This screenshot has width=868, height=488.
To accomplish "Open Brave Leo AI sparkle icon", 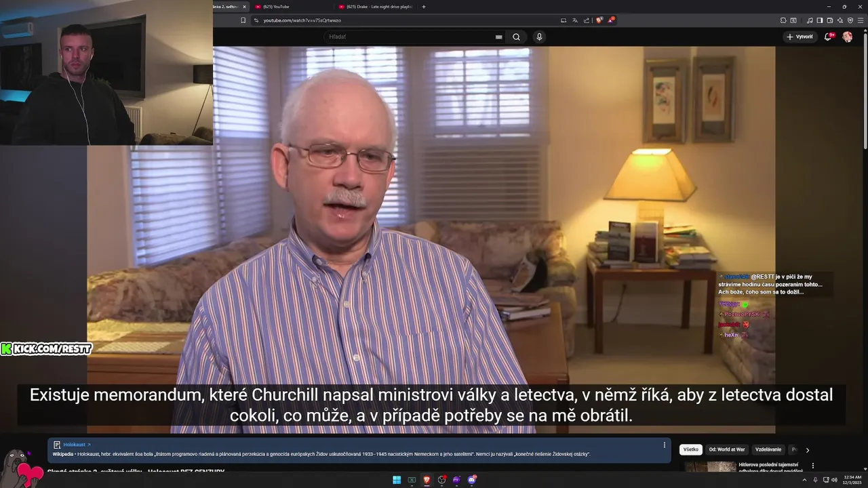I will point(840,20).
